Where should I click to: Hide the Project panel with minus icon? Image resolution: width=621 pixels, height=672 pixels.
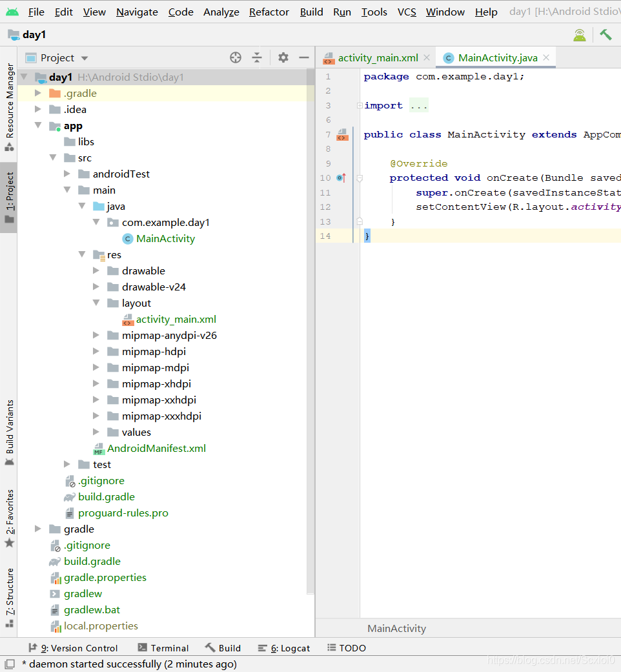tap(304, 57)
